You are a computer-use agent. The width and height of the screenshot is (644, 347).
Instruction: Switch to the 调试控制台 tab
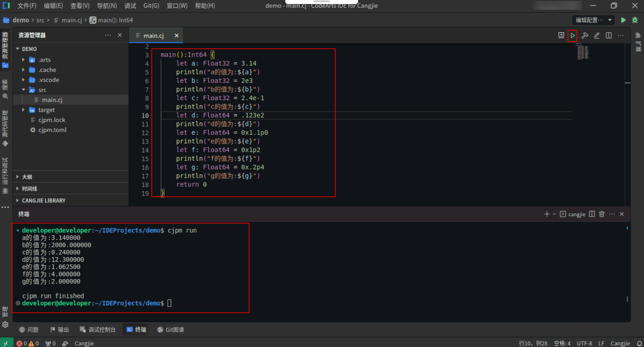coord(98,329)
